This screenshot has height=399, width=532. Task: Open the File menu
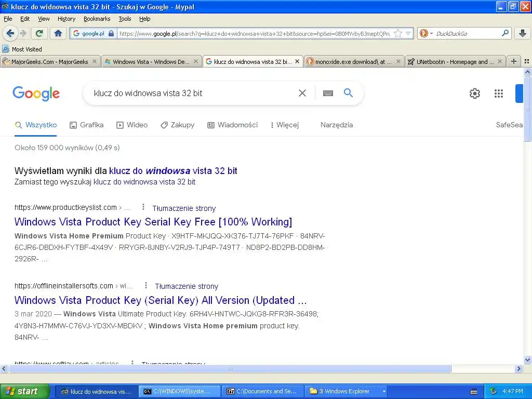[8, 19]
